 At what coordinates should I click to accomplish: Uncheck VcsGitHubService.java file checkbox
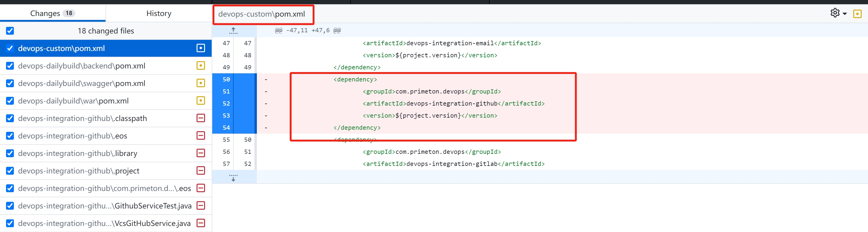click(10, 223)
